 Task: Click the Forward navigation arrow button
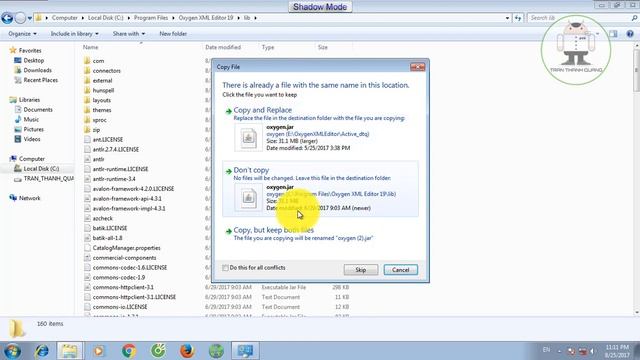20,18
